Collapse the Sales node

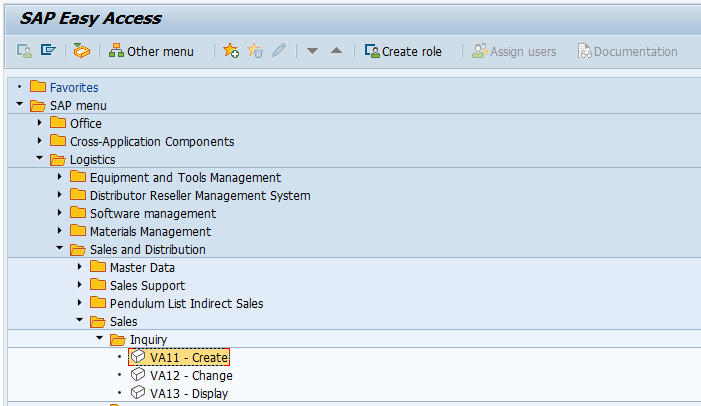click(80, 320)
